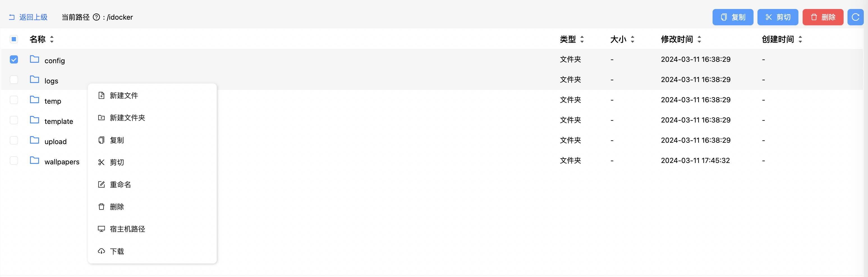This screenshot has width=868, height=277.
Task: Check the wallpapers folder checkbox
Action: click(x=14, y=161)
